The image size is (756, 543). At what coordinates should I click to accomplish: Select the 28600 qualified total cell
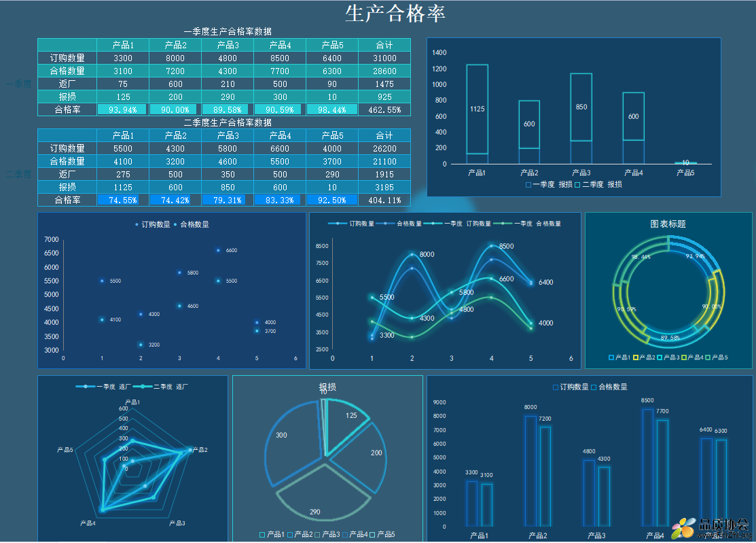point(384,71)
